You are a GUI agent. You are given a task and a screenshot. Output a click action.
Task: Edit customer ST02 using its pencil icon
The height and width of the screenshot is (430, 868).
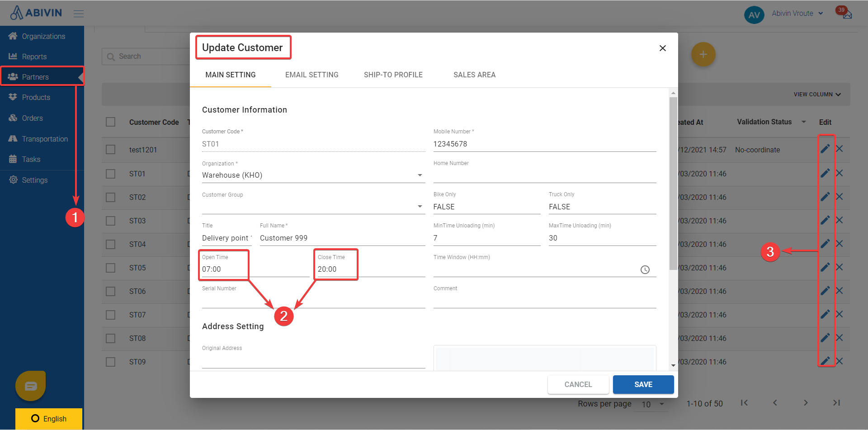pyautogui.click(x=825, y=197)
